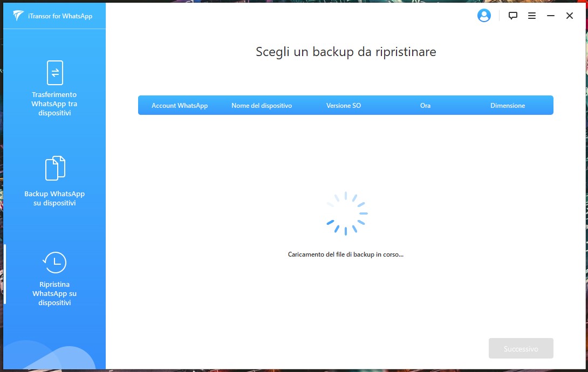Viewport: 588px width, 372px height.
Task: Close the iTransor for WhatsApp window
Action: (x=569, y=16)
